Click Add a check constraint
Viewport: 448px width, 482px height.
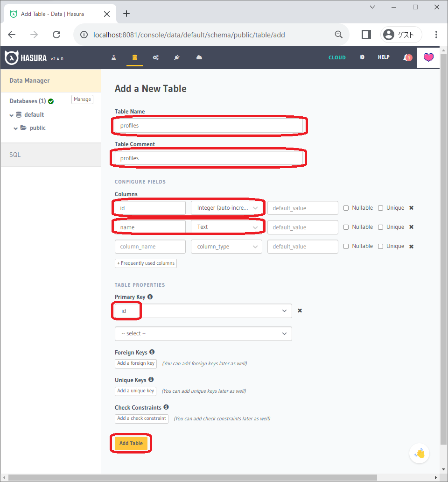[x=141, y=418]
